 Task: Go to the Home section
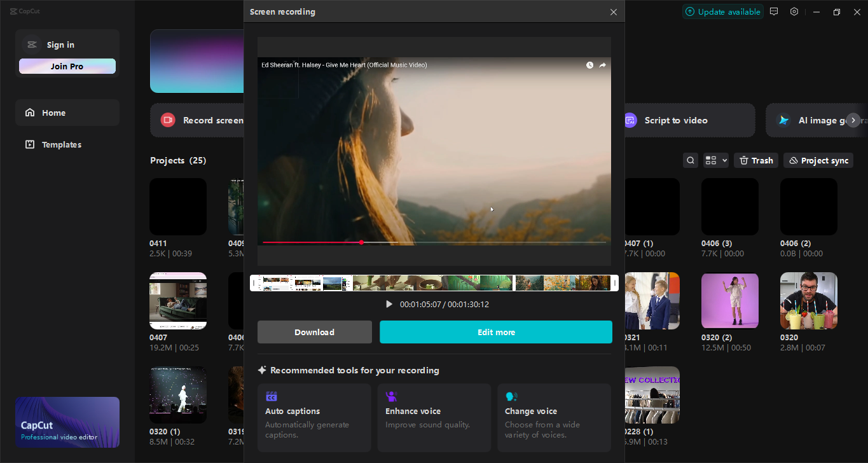[x=67, y=113]
